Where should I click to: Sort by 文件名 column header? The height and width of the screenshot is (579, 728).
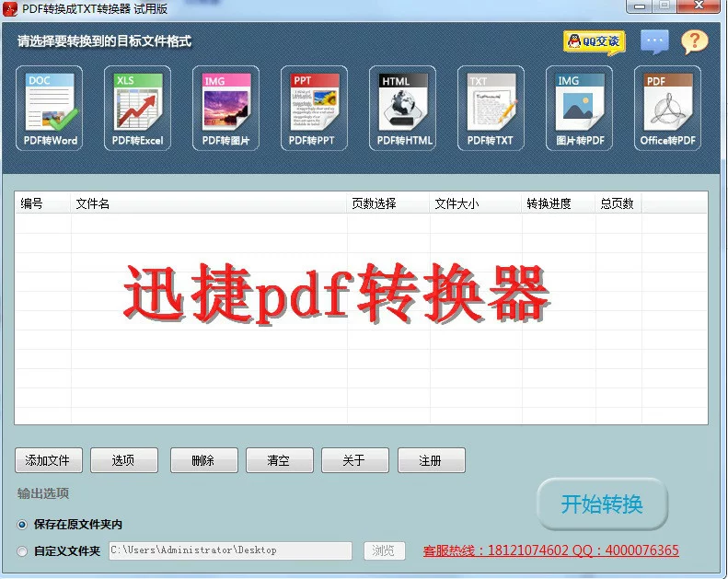coord(209,203)
